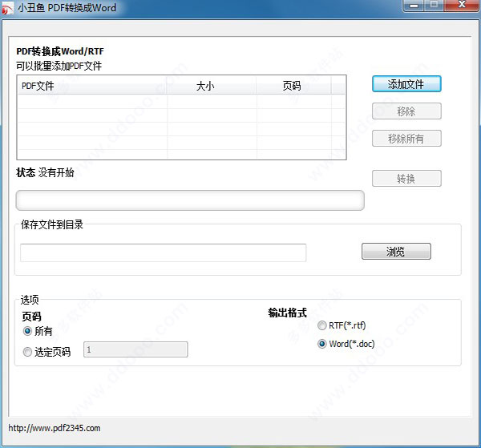Click the app icon in title bar
This screenshot has height=448, width=481.
click(7, 8)
